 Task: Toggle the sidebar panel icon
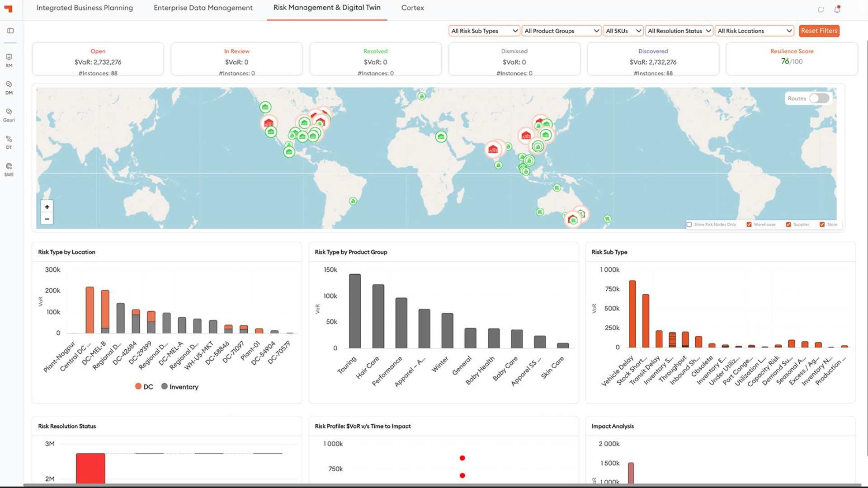click(10, 31)
